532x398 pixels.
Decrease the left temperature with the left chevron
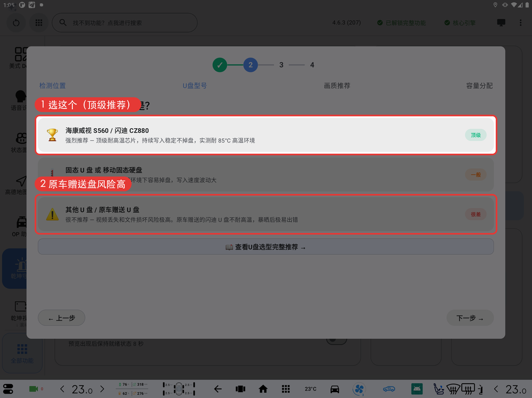coord(62,389)
